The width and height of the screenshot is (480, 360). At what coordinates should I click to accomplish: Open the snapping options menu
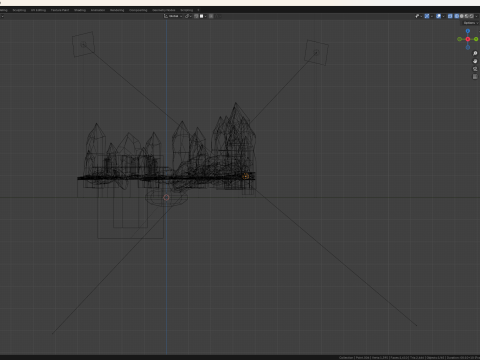coord(203,16)
